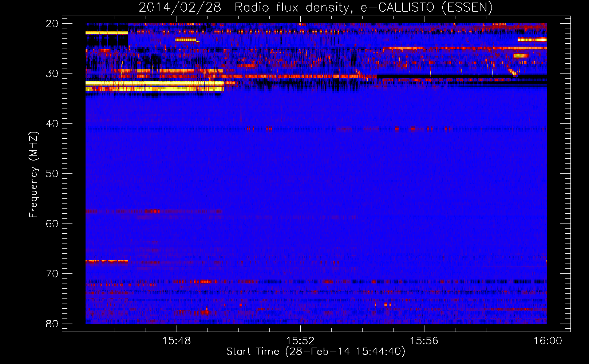
Task: Click the 20 frequency tick label
Action: click(52, 24)
